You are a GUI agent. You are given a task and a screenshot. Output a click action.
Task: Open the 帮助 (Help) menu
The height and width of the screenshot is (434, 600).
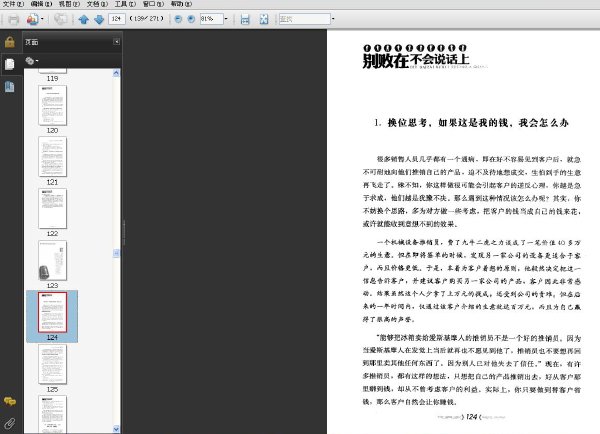tap(181, 4)
